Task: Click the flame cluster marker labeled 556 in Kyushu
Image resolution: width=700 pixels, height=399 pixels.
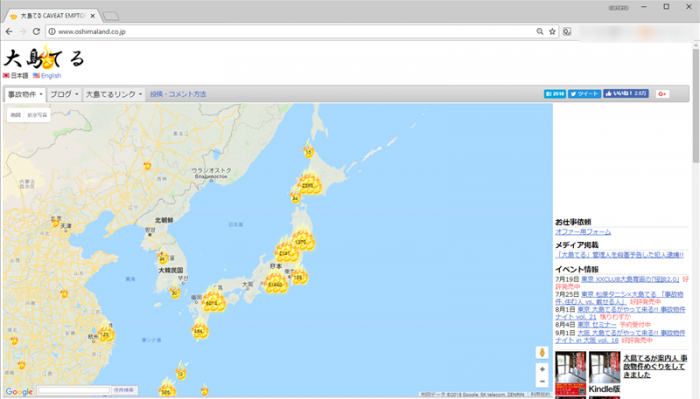Action: (200, 329)
